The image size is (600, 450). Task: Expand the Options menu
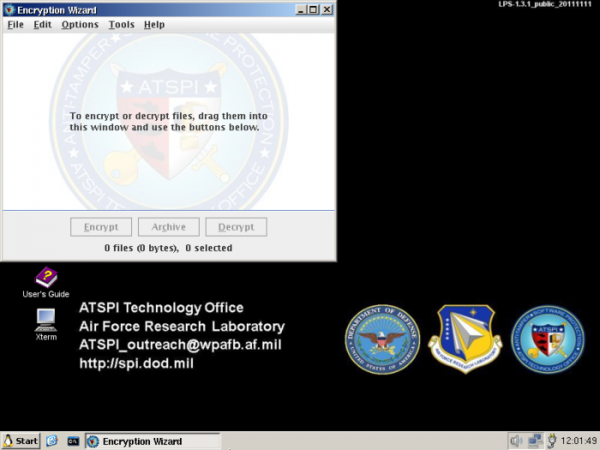[x=80, y=24]
